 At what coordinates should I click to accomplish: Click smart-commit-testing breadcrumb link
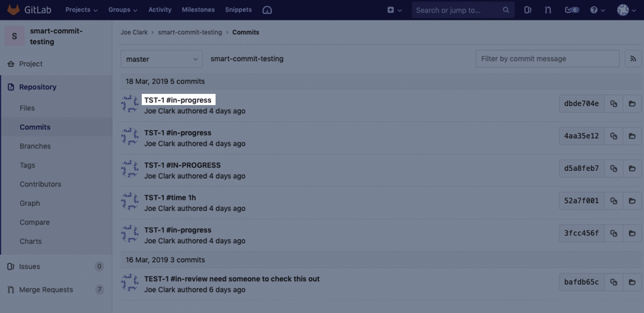tap(190, 32)
